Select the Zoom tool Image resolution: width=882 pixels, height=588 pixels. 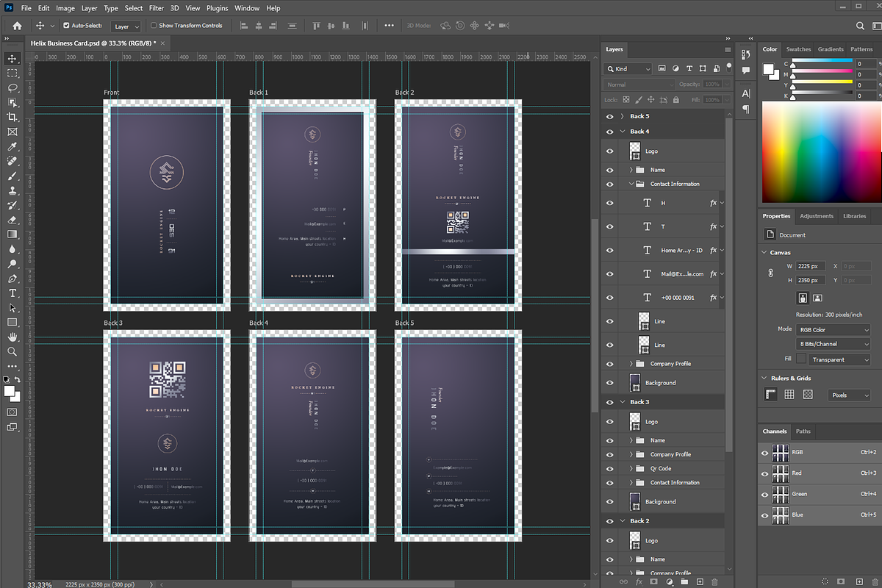coord(12,351)
